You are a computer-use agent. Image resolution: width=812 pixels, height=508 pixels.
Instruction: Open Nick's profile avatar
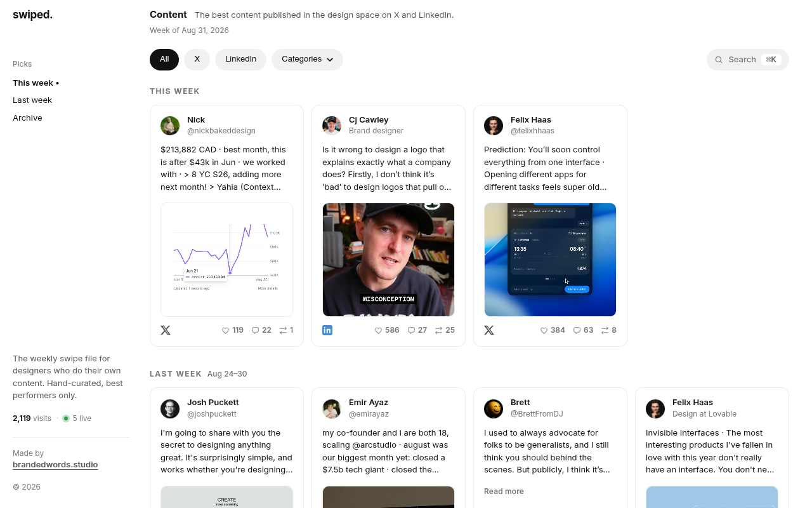point(170,126)
